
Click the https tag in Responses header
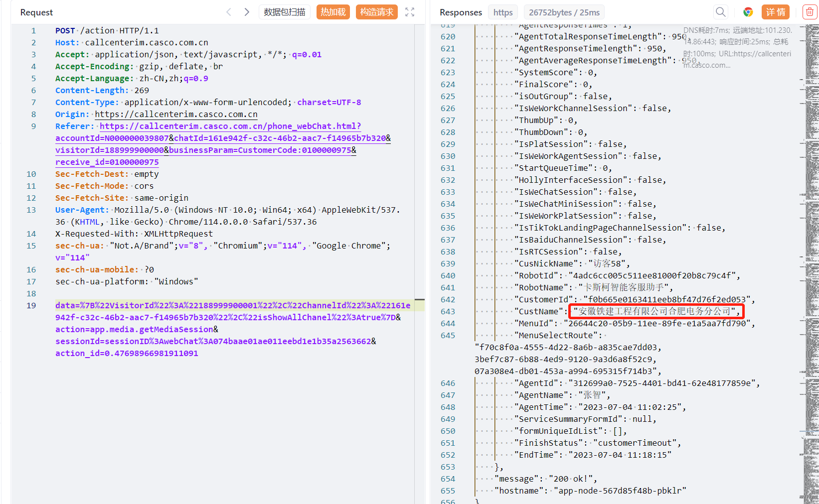point(503,12)
